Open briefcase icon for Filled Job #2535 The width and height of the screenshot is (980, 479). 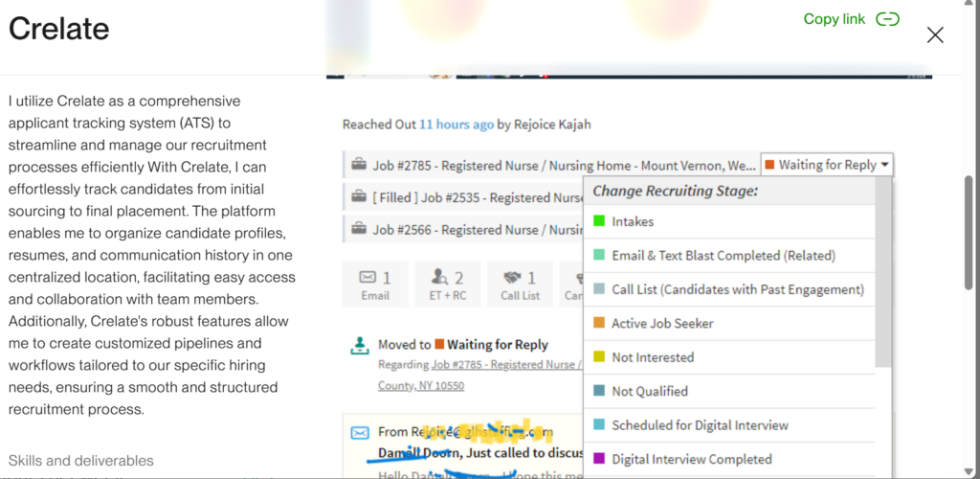pyautogui.click(x=359, y=197)
